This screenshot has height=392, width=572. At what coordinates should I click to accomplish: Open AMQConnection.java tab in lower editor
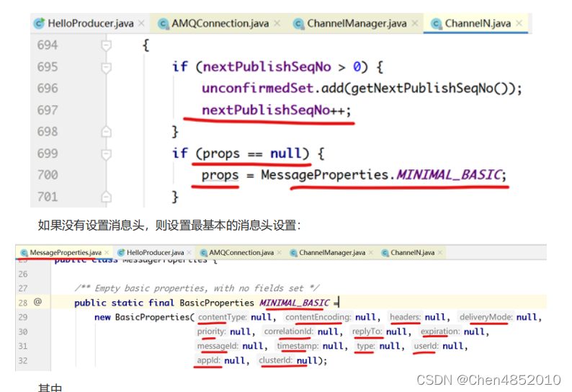tap(241, 253)
